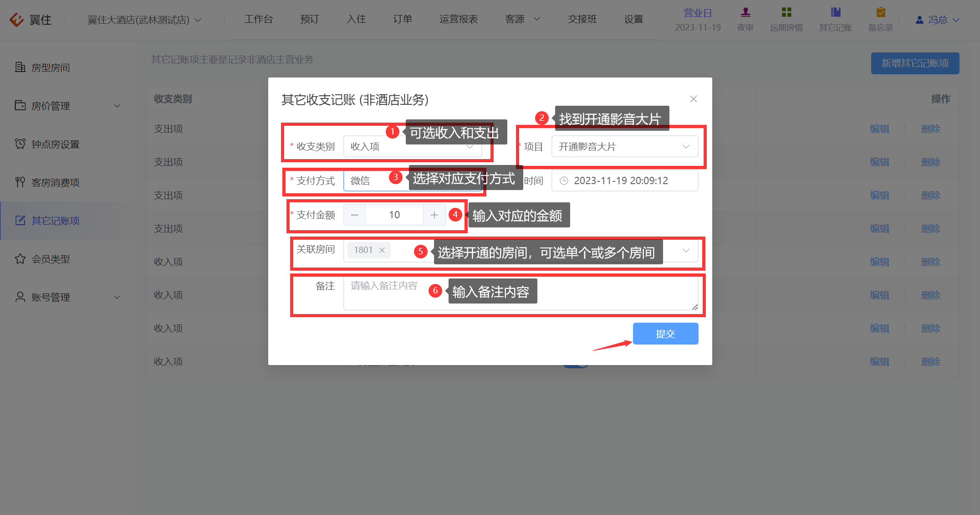Open the 运营报表 top menu
This screenshot has width=980, height=515.
pos(459,19)
